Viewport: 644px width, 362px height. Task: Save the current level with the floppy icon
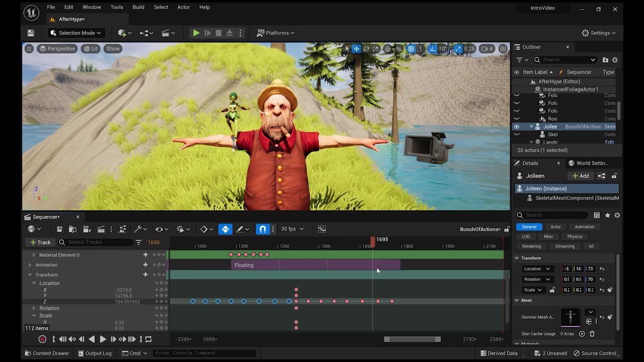(31, 33)
